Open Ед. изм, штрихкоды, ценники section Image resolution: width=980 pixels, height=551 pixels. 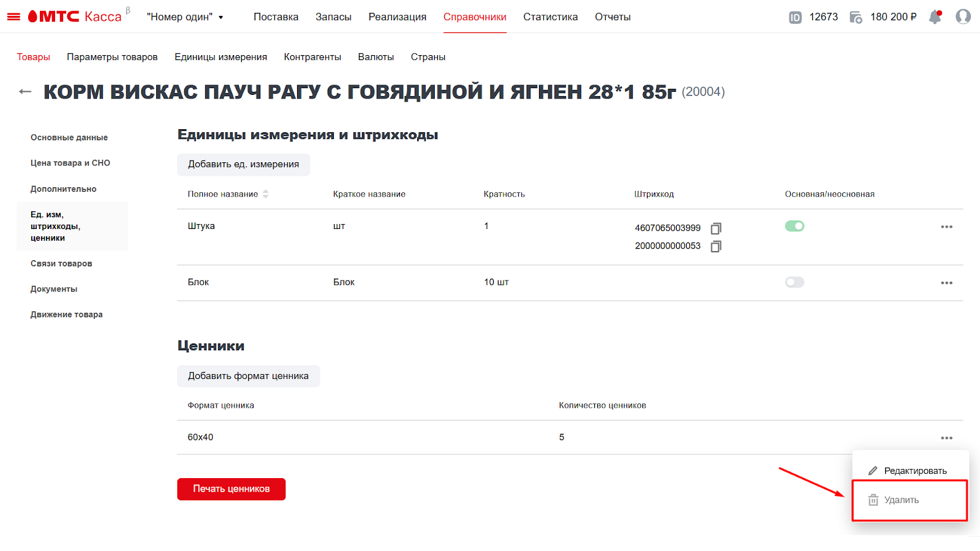click(x=73, y=226)
